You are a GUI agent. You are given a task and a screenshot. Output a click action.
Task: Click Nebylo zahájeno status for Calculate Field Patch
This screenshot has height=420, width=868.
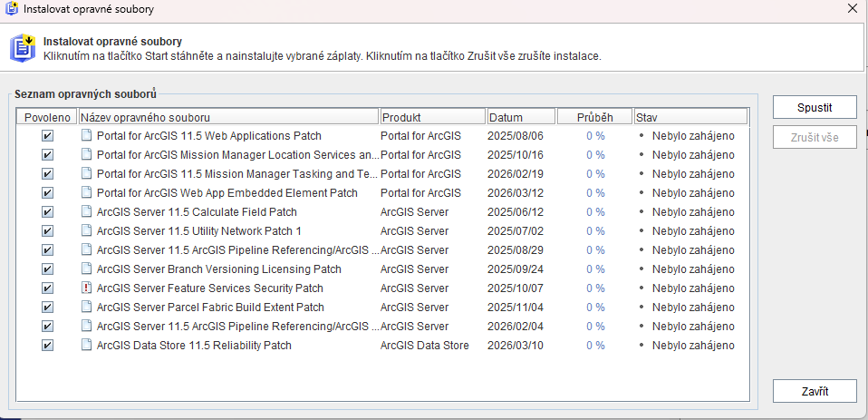tap(693, 212)
